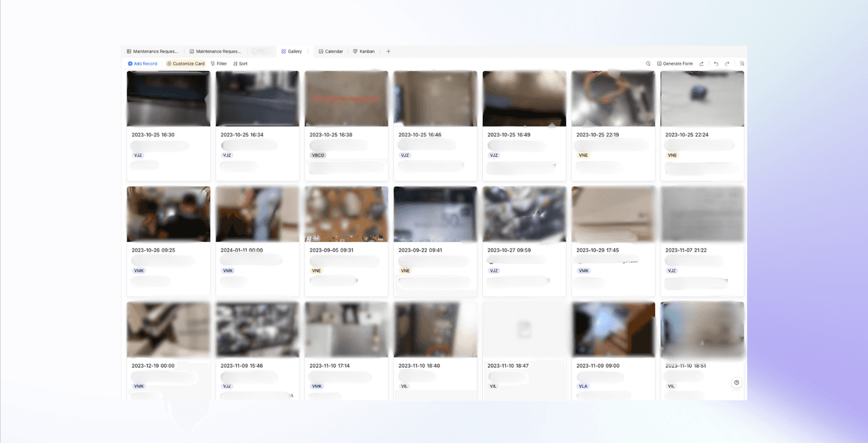Open photo of the 2023-11-09 15:46 card
This screenshot has height=443, width=868.
257,330
